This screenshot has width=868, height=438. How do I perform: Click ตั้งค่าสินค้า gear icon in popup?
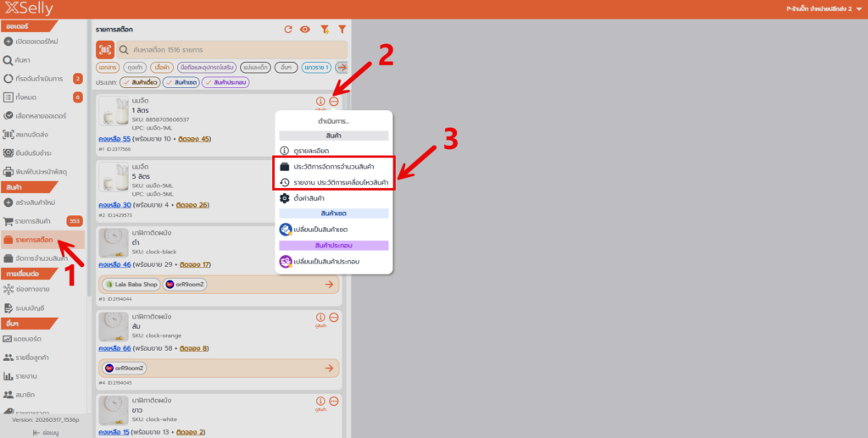pyautogui.click(x=285, y=198)
